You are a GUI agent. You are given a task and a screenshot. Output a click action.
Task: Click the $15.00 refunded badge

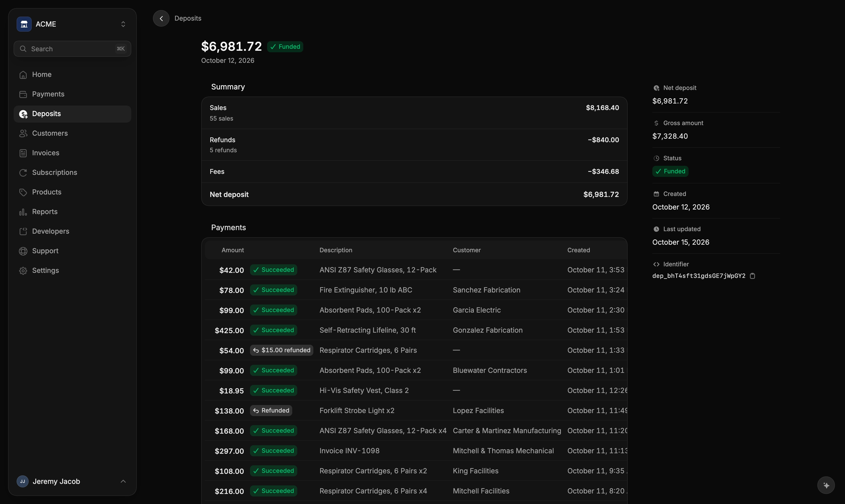tap(281, 350)
